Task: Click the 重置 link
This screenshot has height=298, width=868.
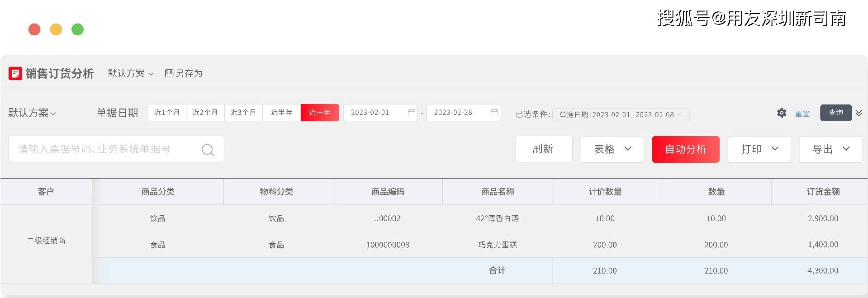Action: click(802, 114)
